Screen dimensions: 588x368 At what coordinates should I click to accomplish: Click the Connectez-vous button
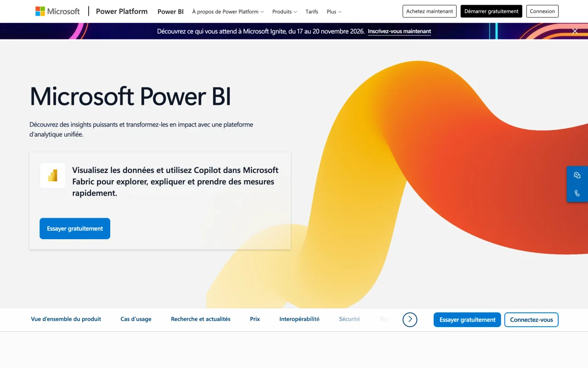[531, 320]
